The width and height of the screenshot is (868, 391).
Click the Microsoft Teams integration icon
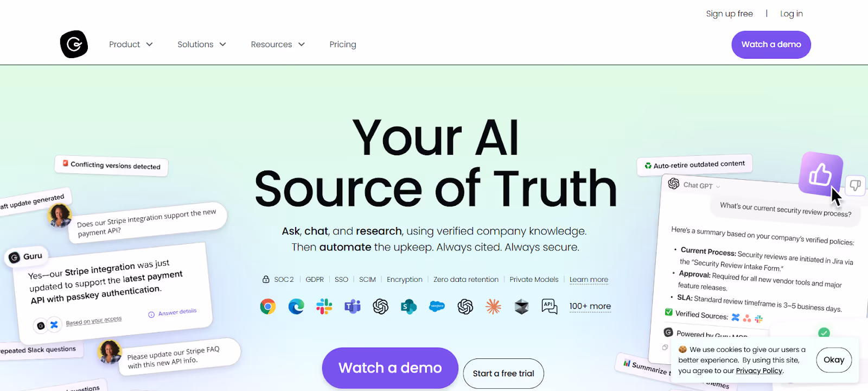353,307
